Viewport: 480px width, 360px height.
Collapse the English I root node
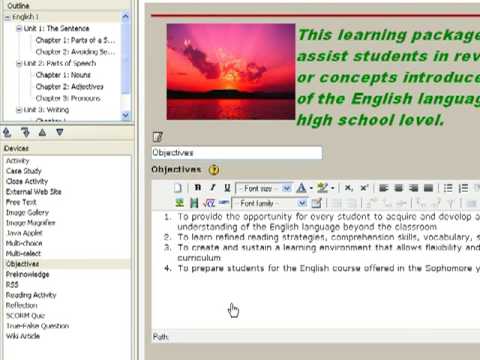(7, 17)
